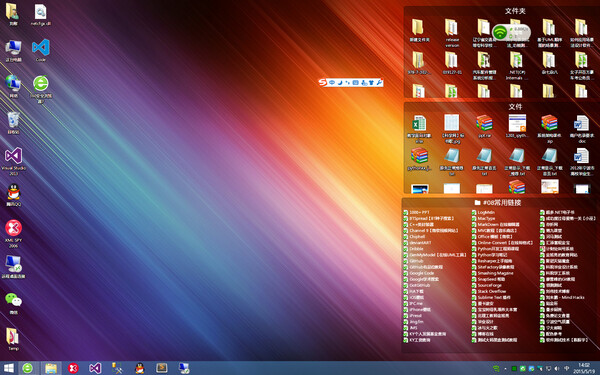Image resolution: width=600 pixels, height=375 pixels.
Task: Open the .doc Word file in first row
Action: tap(581, 129)
